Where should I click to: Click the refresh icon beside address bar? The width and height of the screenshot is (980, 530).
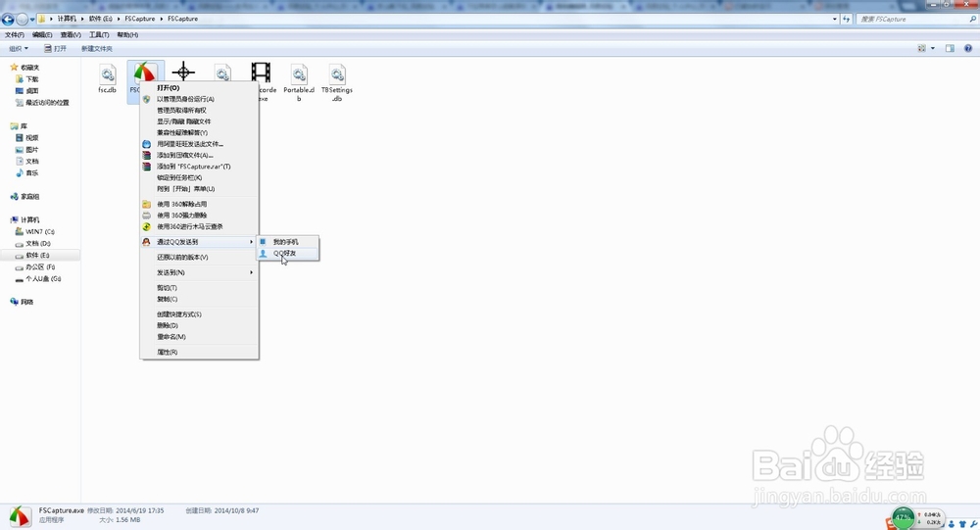[847, 19]
